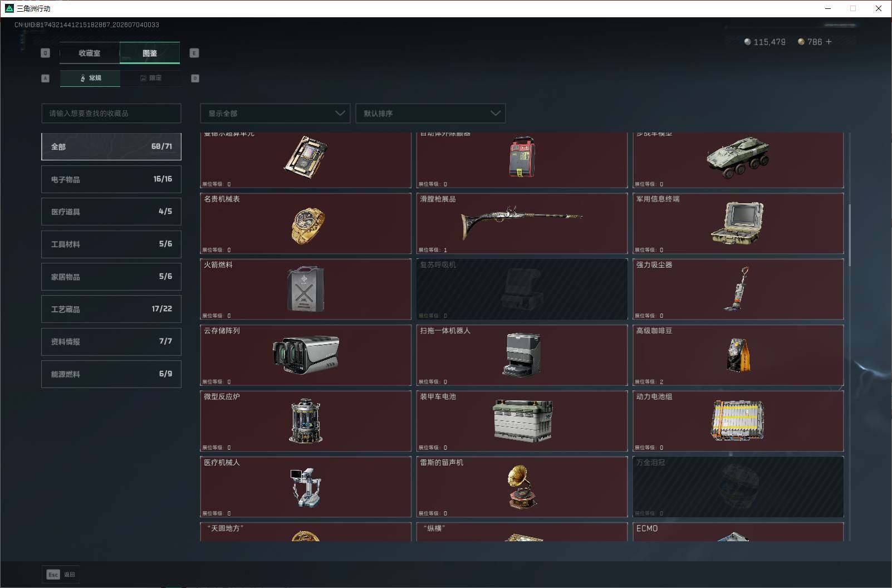Select the 常规 sub-tab
Screen dimensions: 892x588
coord(90,78)
